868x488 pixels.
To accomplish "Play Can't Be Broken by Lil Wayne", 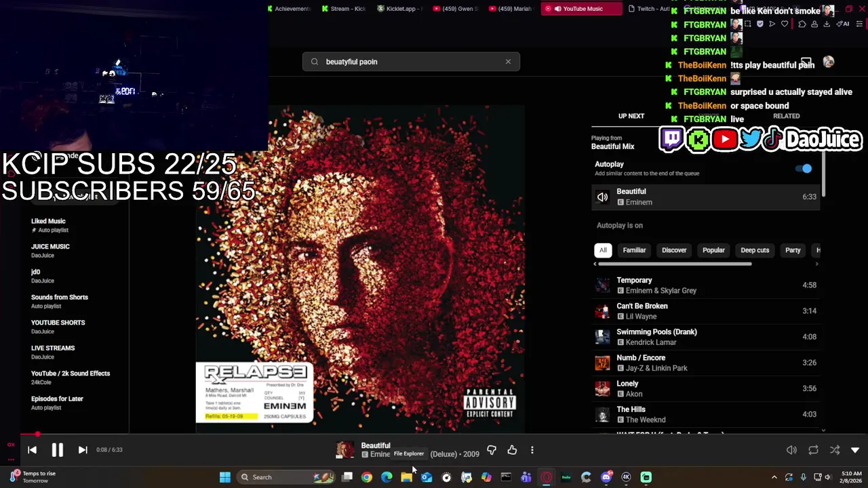I will [x=705, y=311].
